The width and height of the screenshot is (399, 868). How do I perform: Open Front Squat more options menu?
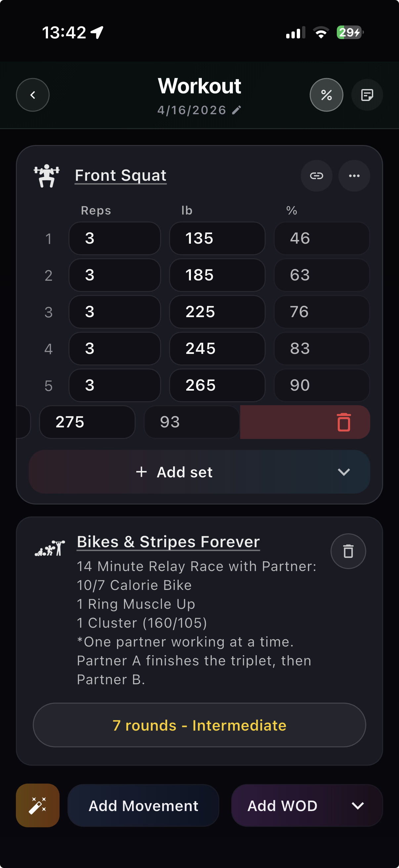tap(354, 176)
